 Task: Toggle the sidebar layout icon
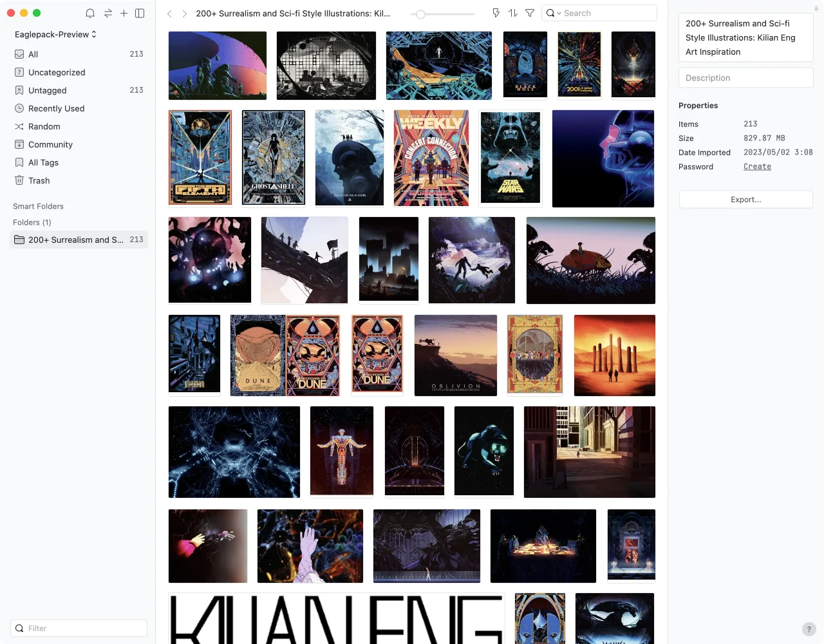pos(140,13)
